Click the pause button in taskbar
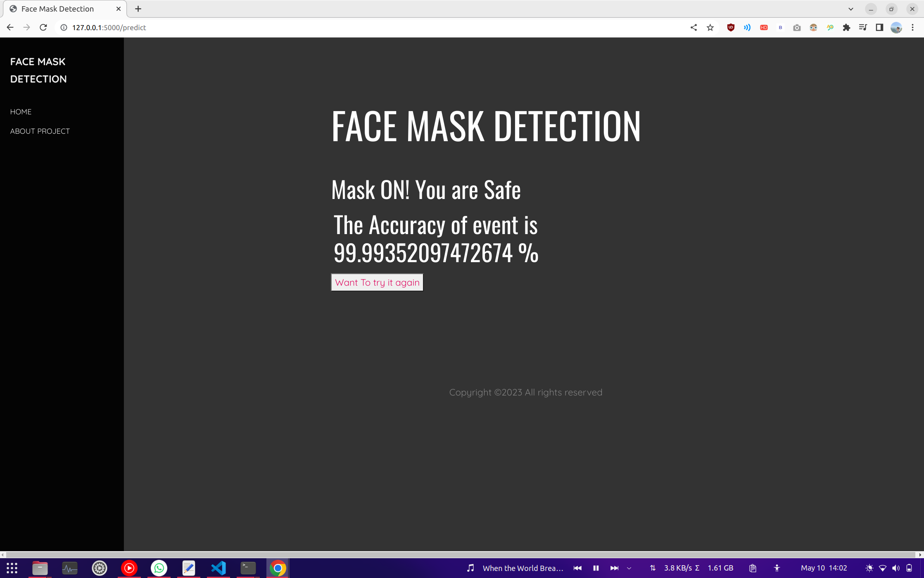The height and width of the screenshot is (578, 924). pos(596,568)
